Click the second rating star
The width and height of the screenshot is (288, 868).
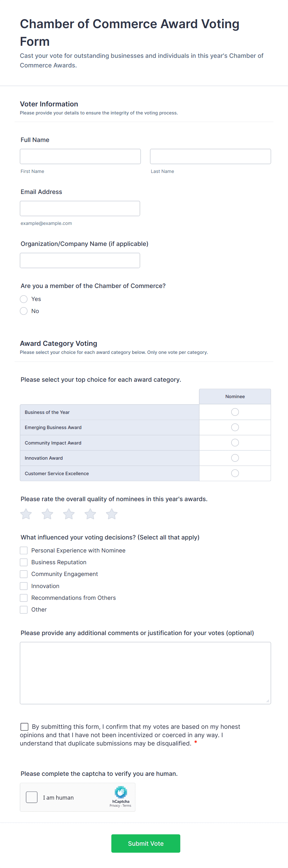[x=47, y=514]
